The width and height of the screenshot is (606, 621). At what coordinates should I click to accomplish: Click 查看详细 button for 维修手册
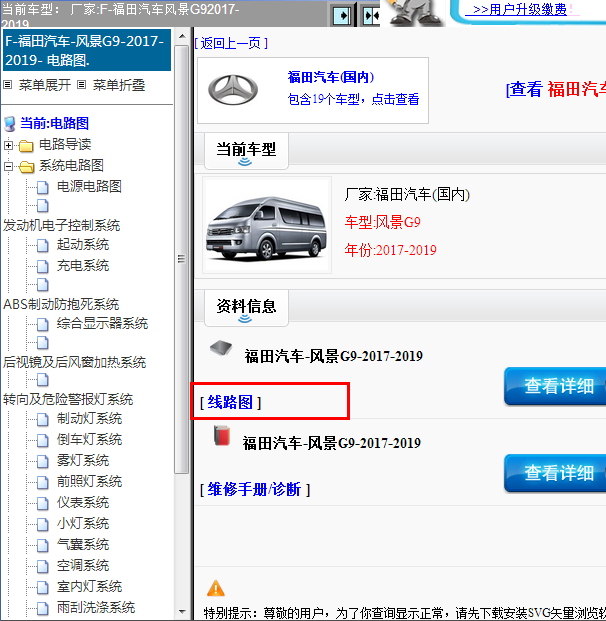(x=555, y=473)
